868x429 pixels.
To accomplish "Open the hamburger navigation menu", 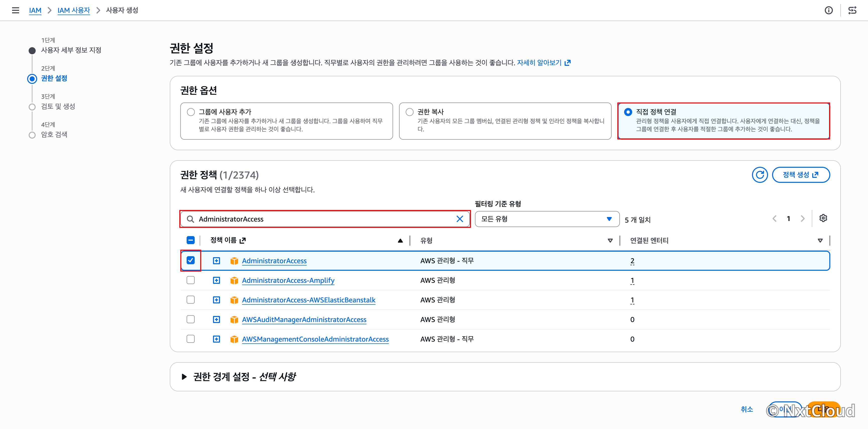I will pos(16,11).
